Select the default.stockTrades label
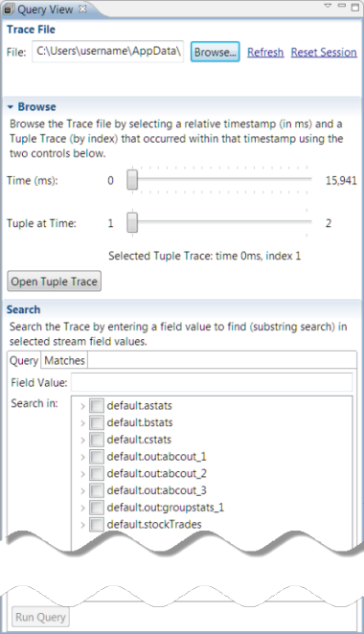This screenshot has height=634, width=364. click(154, 525)
